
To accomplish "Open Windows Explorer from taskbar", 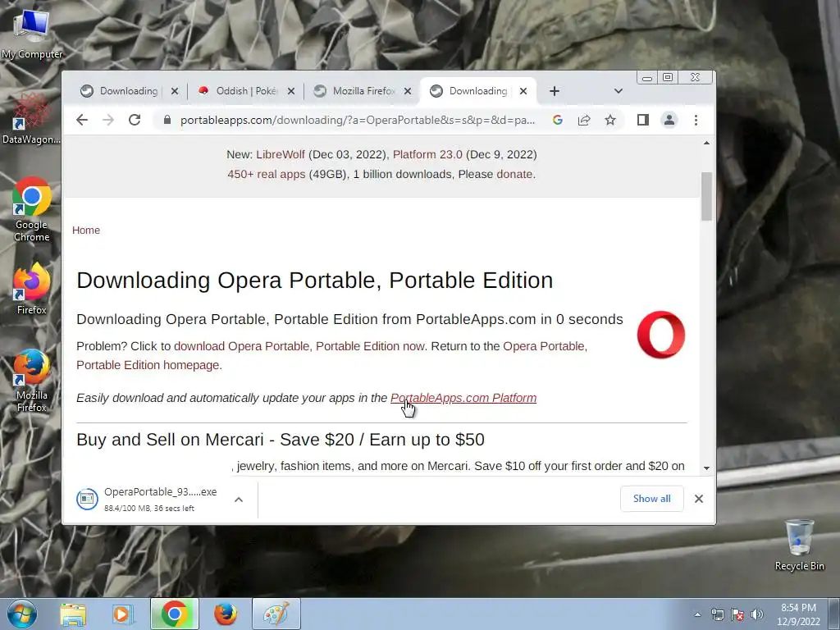I will tap(73, 614).
